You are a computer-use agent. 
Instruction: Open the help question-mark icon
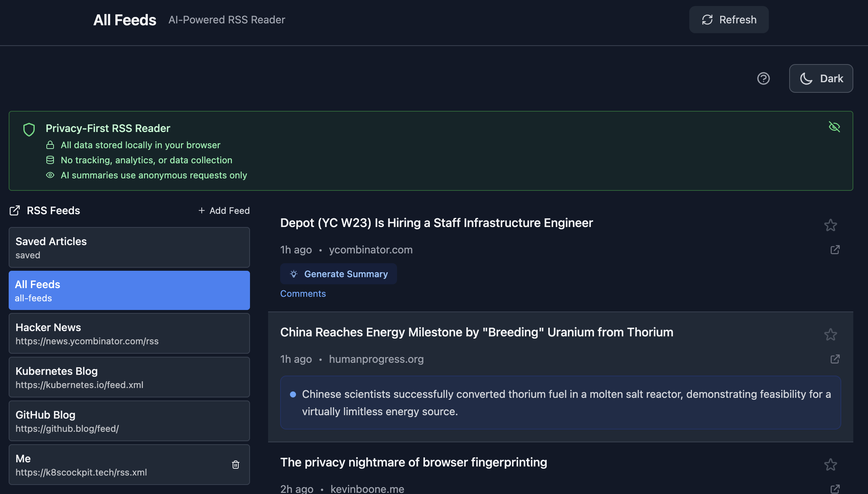pos(763,78)
